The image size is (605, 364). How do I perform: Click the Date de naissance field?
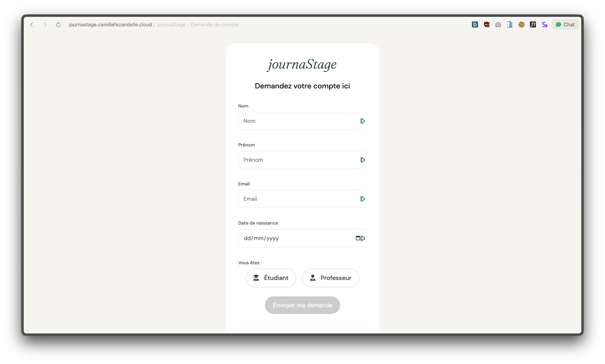[x=295, y=238]
